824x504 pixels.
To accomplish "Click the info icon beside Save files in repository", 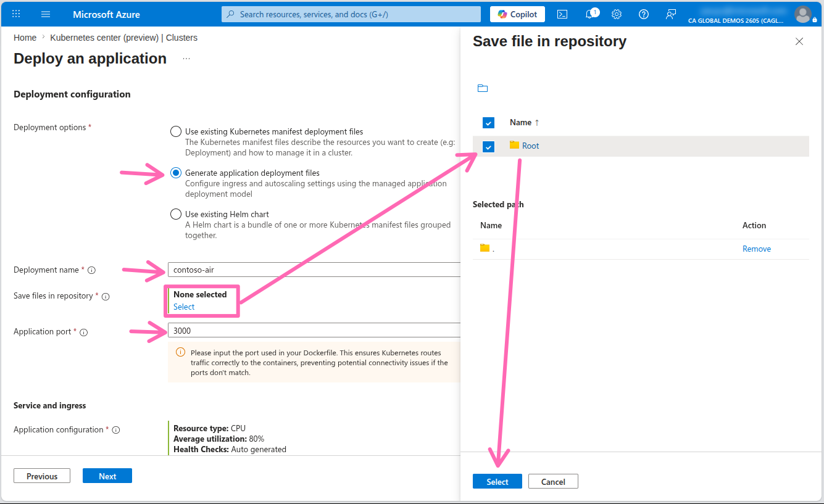I will click(x=106, y=297).
